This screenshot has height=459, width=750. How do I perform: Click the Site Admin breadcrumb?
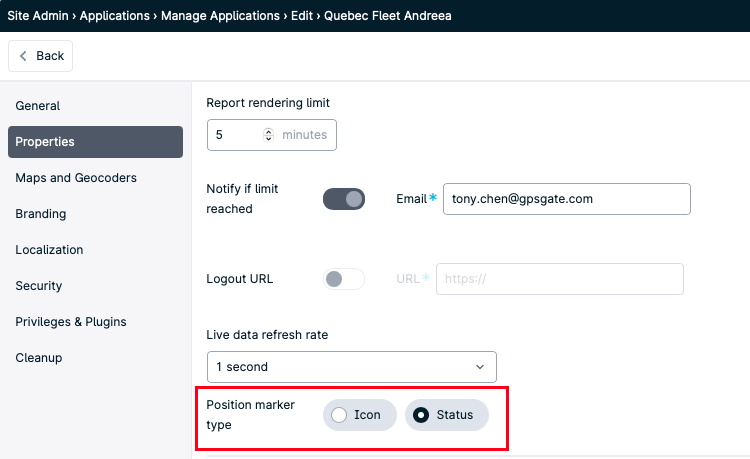coord(38,16)
